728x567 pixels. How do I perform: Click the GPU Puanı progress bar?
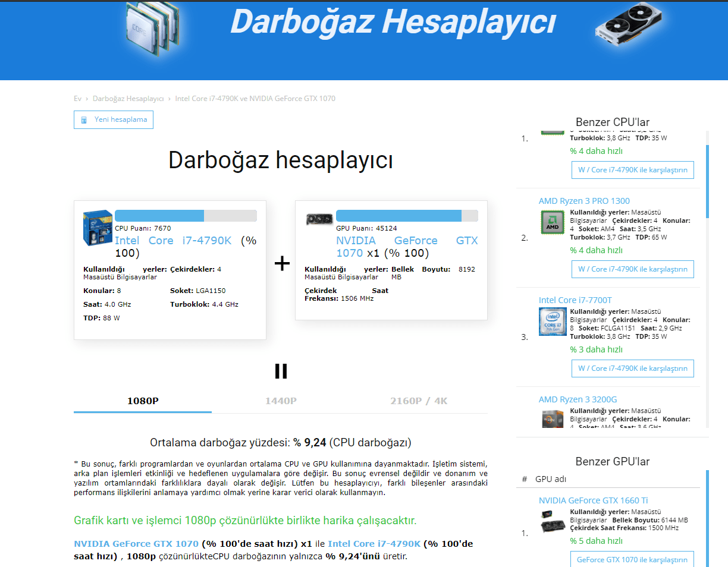pyautogui.click(x=407, y=216)
